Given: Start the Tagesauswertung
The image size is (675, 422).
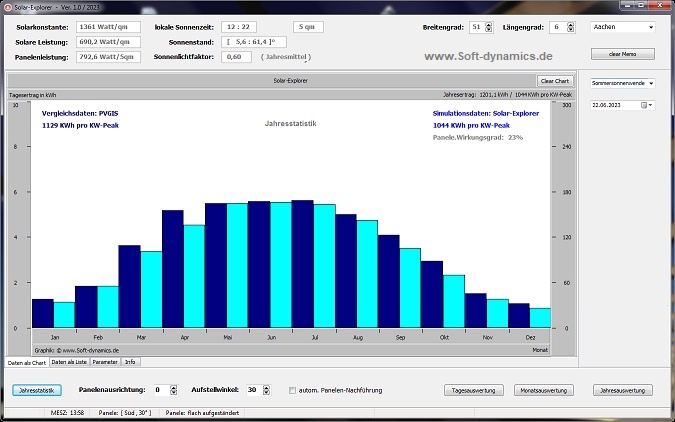Looking at the screenshot, I should click(474, 390).
